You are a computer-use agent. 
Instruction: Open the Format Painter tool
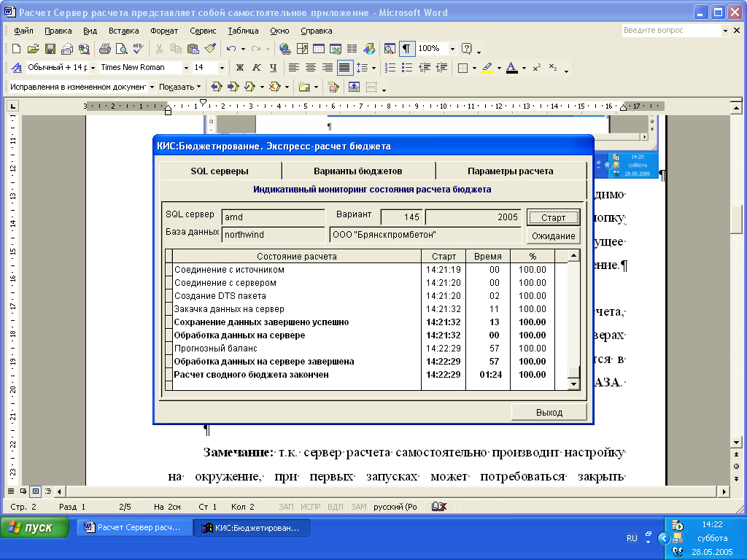click(209, 49)
